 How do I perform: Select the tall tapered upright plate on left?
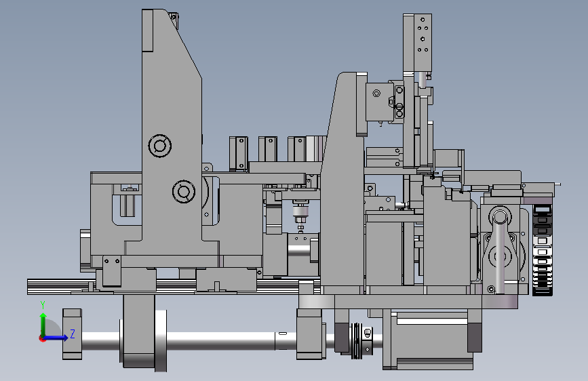[x=172, y=132]
